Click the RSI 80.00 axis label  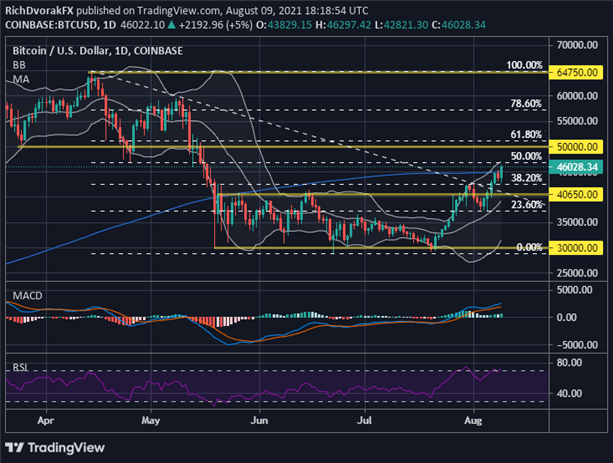click(x=569, y=363)
